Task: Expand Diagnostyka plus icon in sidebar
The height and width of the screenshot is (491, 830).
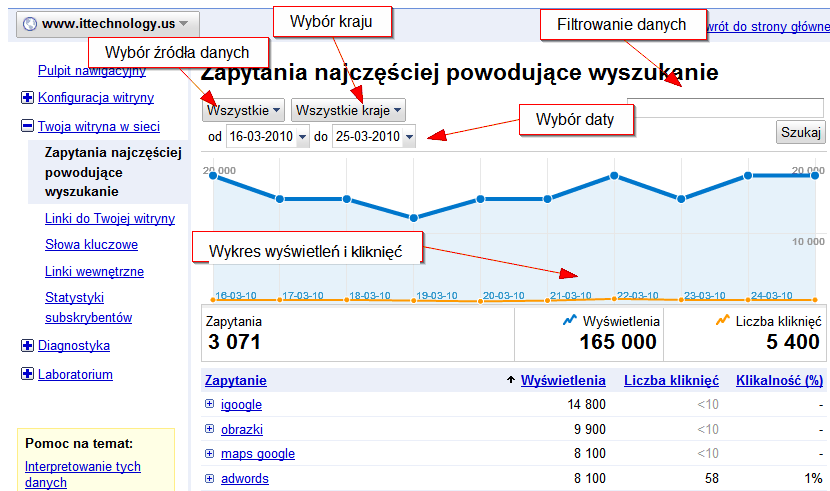Action: pos(27,346)
